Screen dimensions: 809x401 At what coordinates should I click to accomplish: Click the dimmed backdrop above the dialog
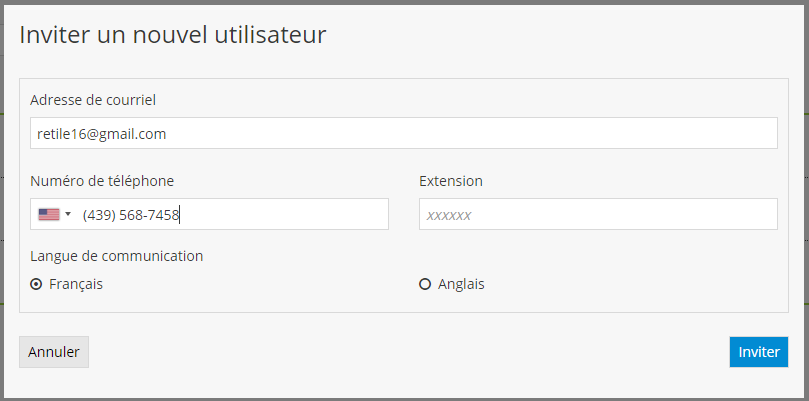coord(404,2)
